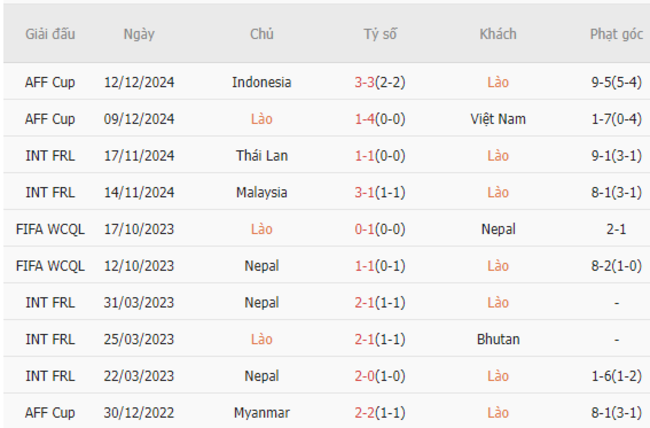Open the 3-1(1-1) score against Malaysia

coord(380,192)
